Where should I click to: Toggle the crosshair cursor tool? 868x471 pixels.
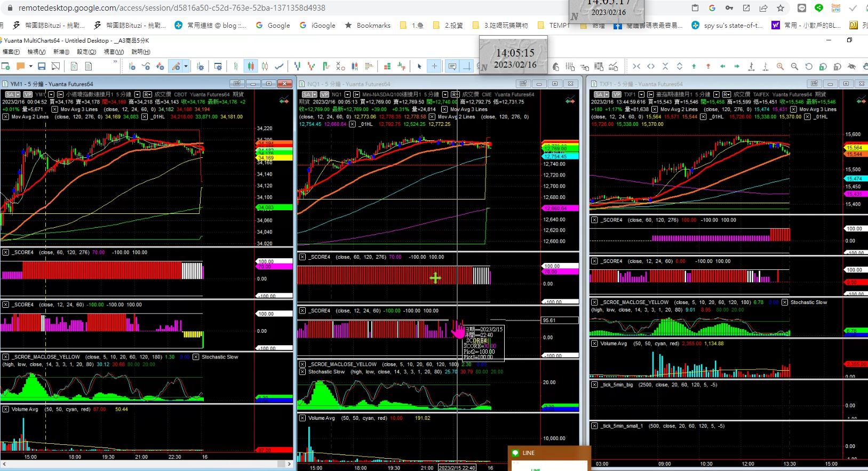pos(434,66)
